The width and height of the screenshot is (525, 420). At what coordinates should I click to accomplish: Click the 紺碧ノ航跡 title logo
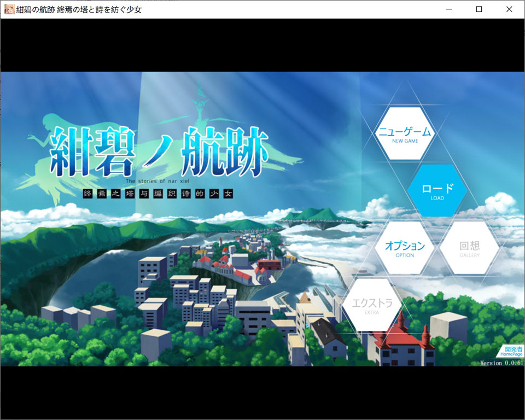159,153
